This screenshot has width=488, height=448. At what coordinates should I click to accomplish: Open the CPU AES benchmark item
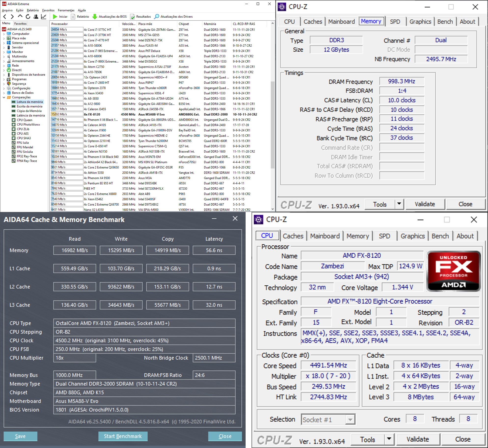tap(23, 134)
